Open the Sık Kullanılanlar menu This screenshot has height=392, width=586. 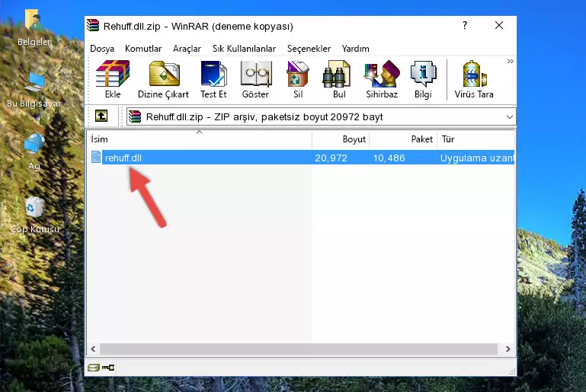pyautogui.click(x=244, y=49)
